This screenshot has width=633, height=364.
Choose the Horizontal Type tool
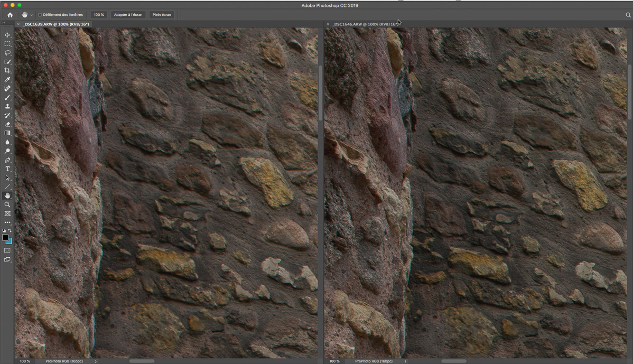click(7, 169)
